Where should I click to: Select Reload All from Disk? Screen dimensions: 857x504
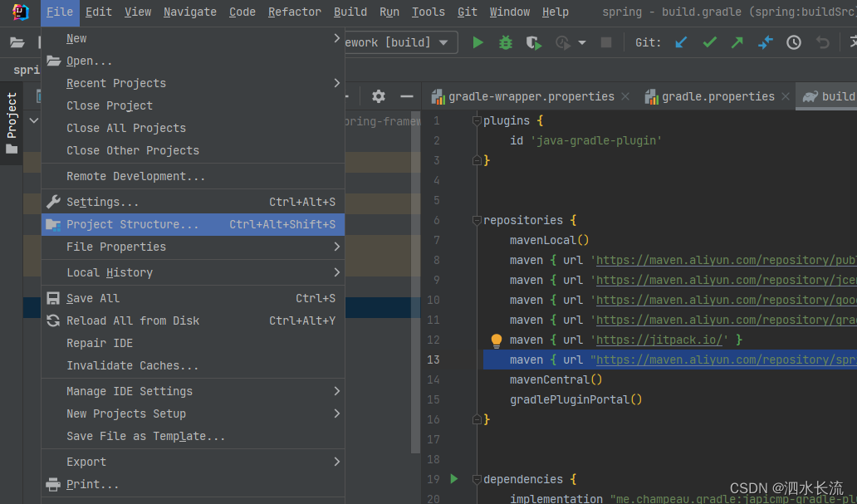point(193,321)
